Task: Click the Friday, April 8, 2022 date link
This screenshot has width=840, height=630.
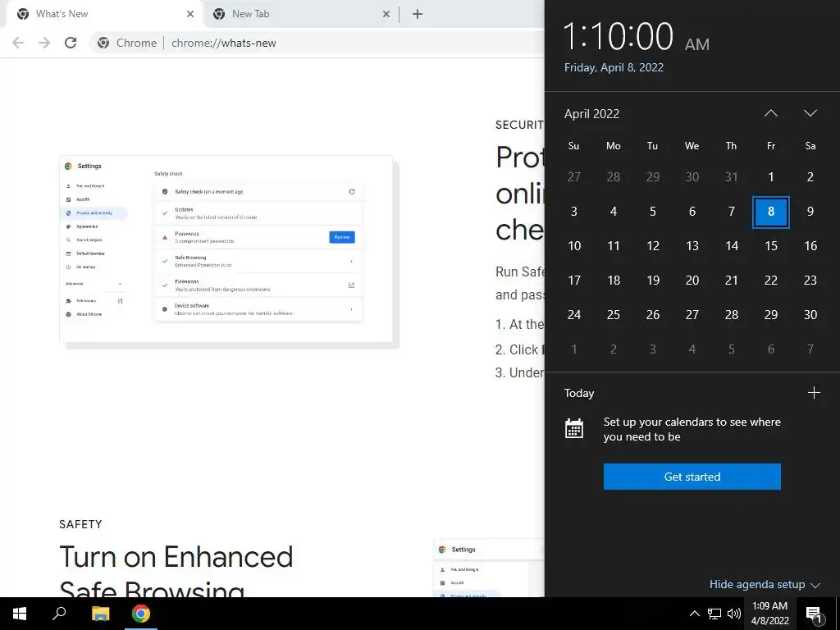Action: [614, 67]
